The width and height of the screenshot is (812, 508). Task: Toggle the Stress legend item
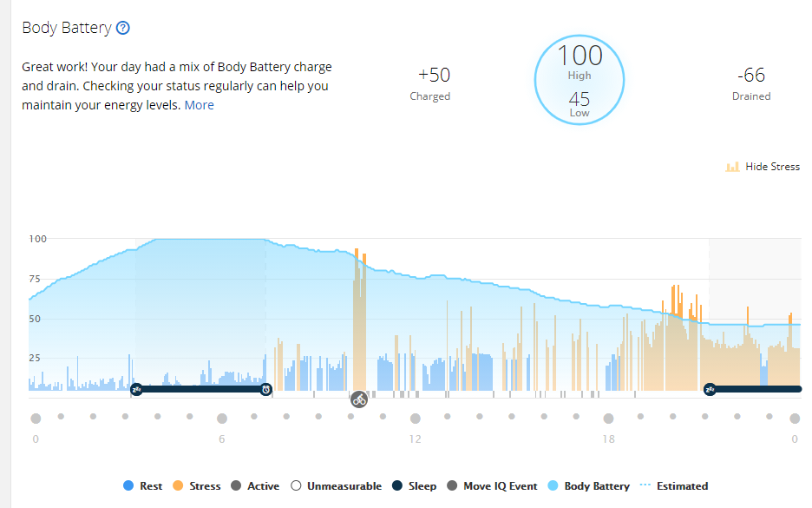pos(197,485)
